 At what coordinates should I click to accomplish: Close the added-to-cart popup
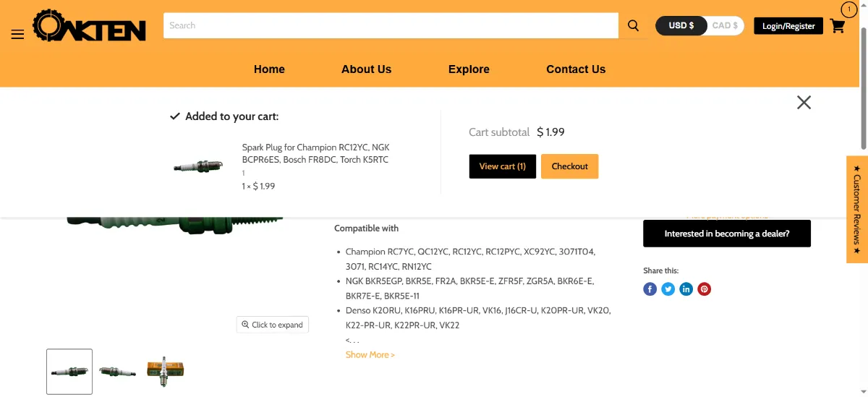[804, 103]
